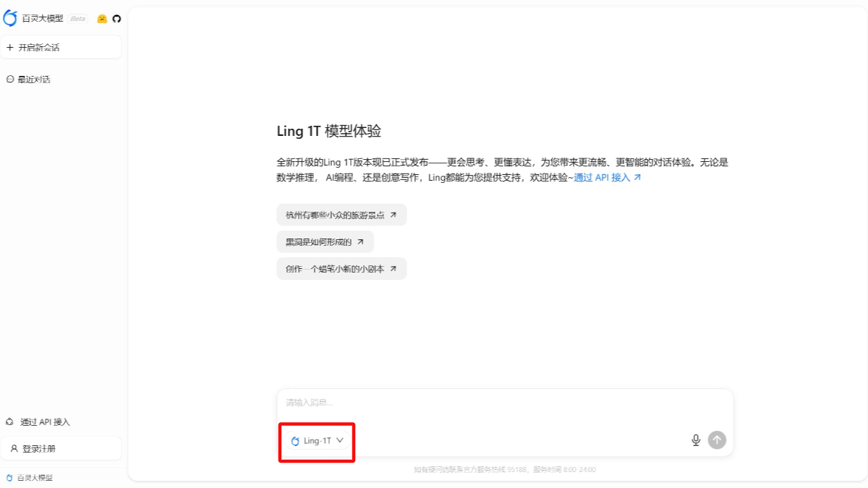Click the Hugging Face emoji icon at top

pos(101,18)
